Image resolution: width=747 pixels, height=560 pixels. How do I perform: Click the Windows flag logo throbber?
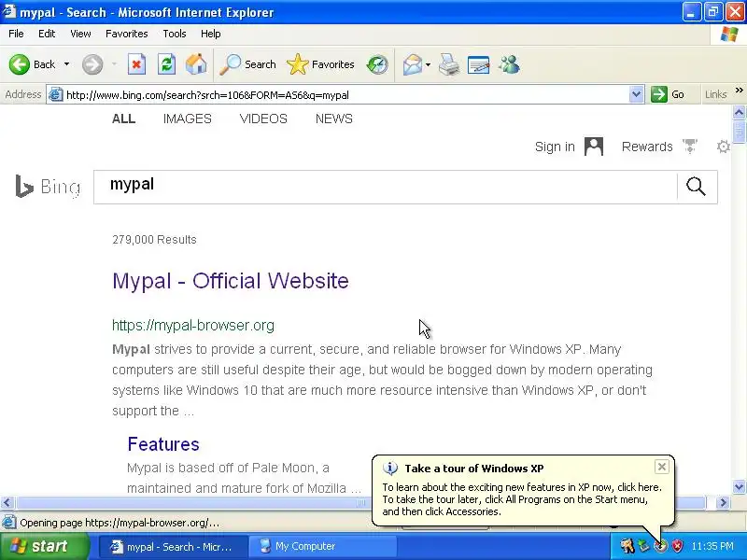point(729,35)
